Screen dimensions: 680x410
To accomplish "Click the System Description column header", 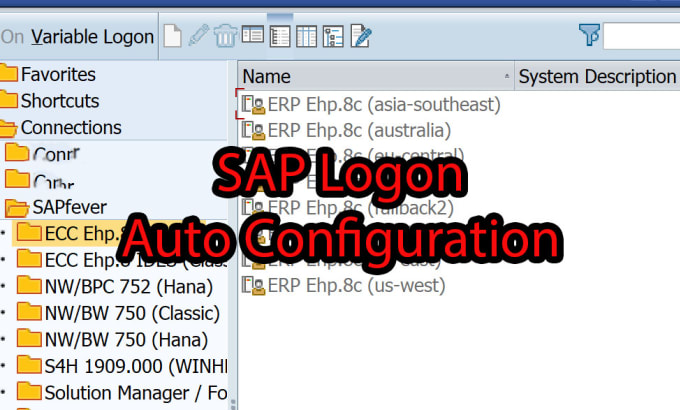I will point(597,76).
